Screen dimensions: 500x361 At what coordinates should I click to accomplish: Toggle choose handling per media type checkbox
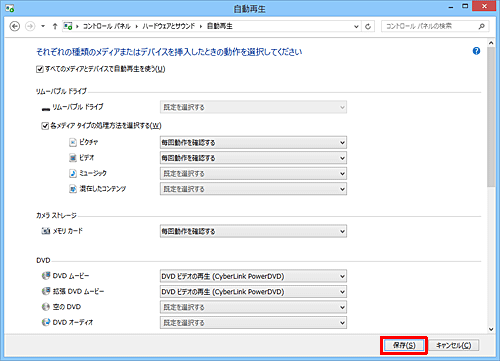click(x=45, y=126)
